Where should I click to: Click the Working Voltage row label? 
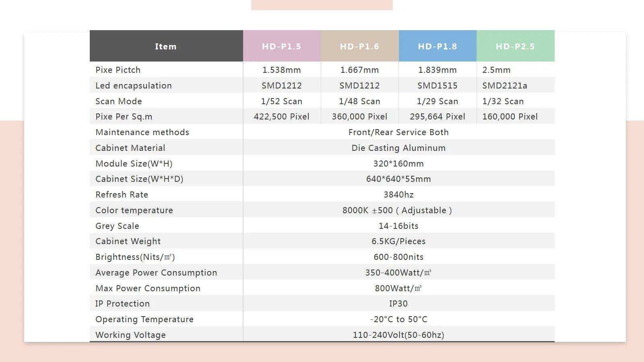click(130, 335)
